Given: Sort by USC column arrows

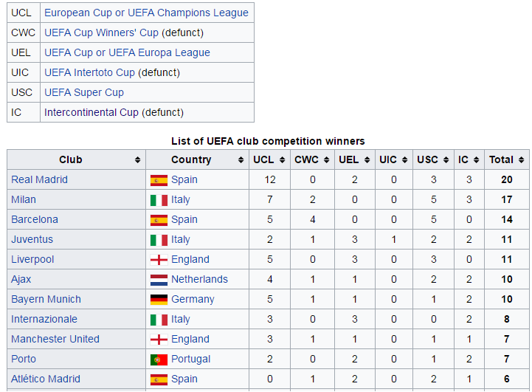Looking at the screenshot, I should 446,160.
